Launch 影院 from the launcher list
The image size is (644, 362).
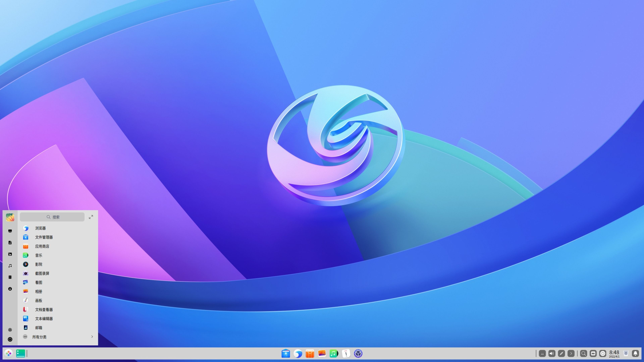tap(58, 264)
